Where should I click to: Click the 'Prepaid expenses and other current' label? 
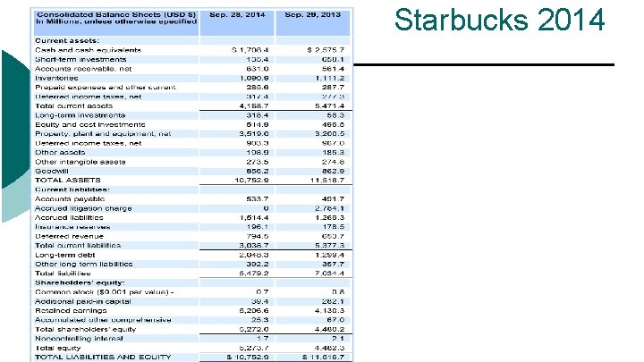click(x=106, y=88)
